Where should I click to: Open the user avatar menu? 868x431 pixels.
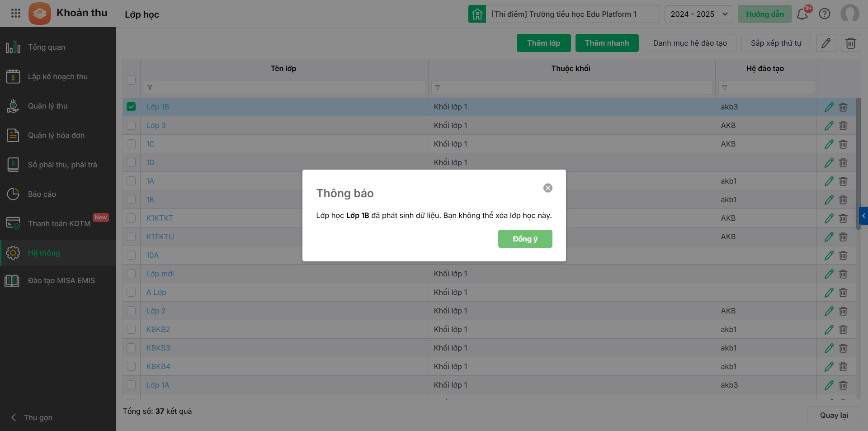(x=849, y=14)
